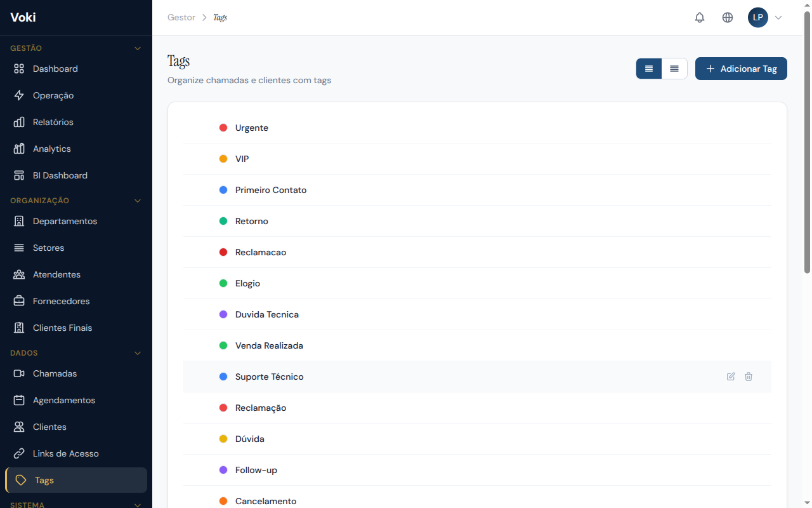Switch to the compact list view toggle
Image resolution: width=812 pixels, height=508 pixels.
pyautogui.click(x=674, y=69)
